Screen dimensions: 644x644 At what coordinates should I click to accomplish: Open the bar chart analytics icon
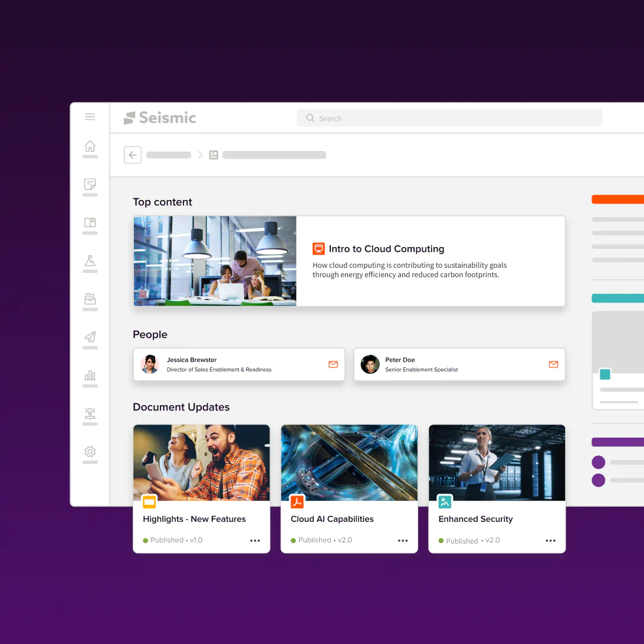tap(90, 375)
